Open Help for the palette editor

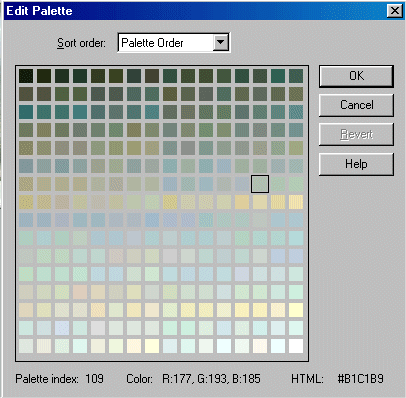coord(356,164)
